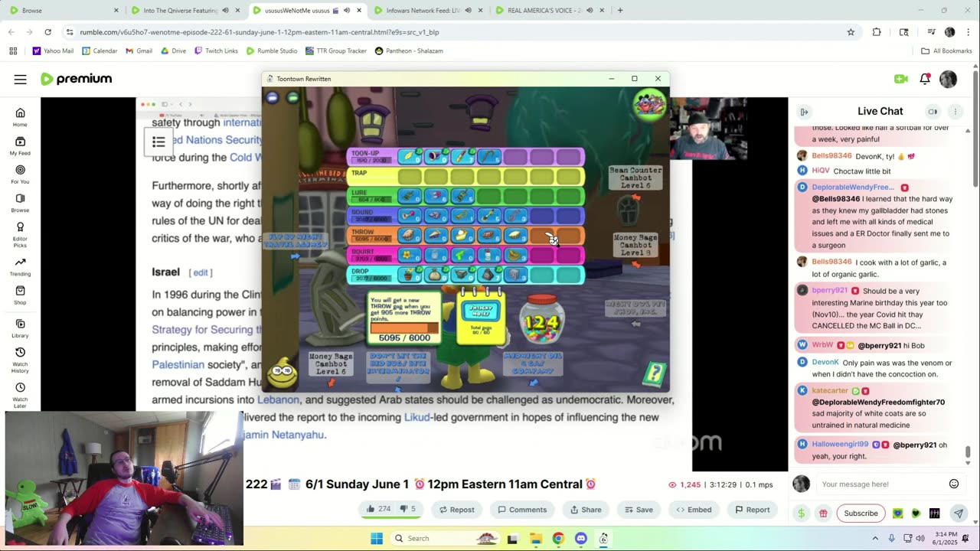980x551 pixels.
Task: Dislike the video with thumbs down
Action: 408,510
